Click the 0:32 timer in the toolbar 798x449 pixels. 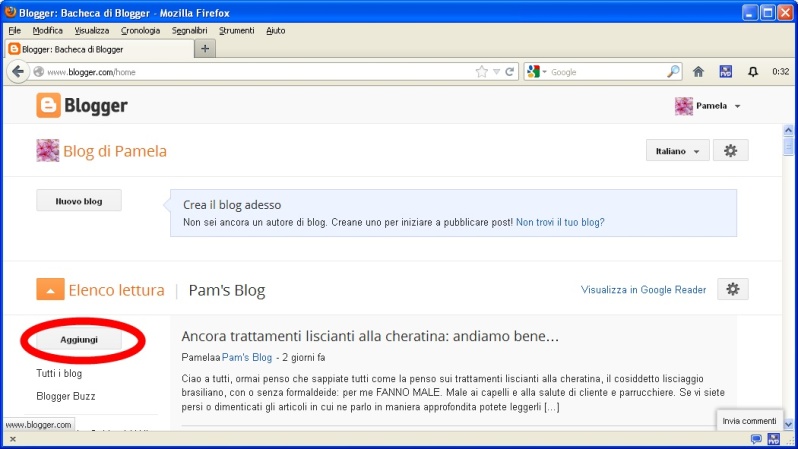click(x=781, y=72)
